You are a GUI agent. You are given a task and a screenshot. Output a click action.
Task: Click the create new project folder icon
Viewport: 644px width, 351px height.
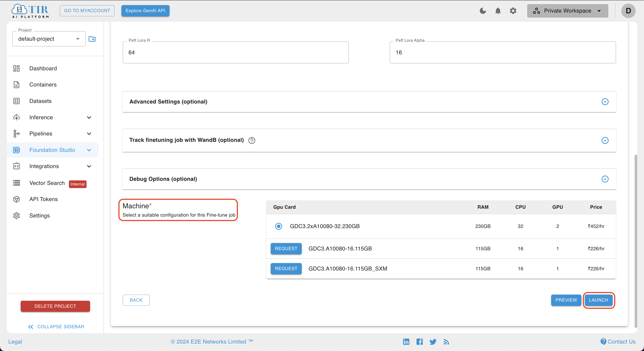[x=92, y=39]
